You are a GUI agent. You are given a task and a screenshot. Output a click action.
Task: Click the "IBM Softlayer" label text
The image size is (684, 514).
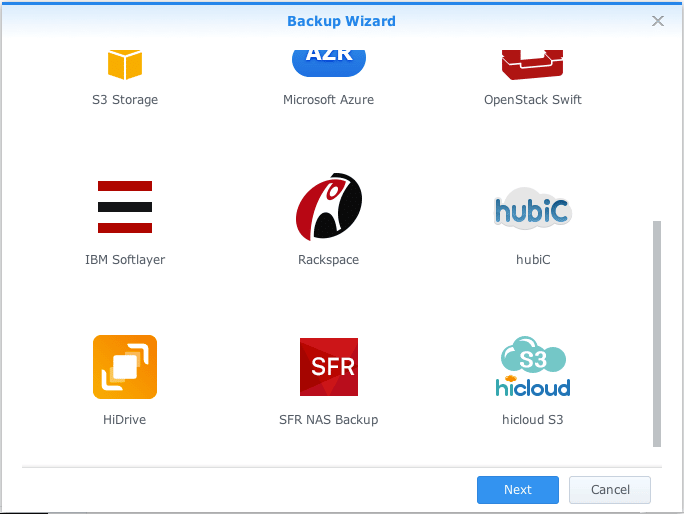pyautogui.click(x=125, y=260)
